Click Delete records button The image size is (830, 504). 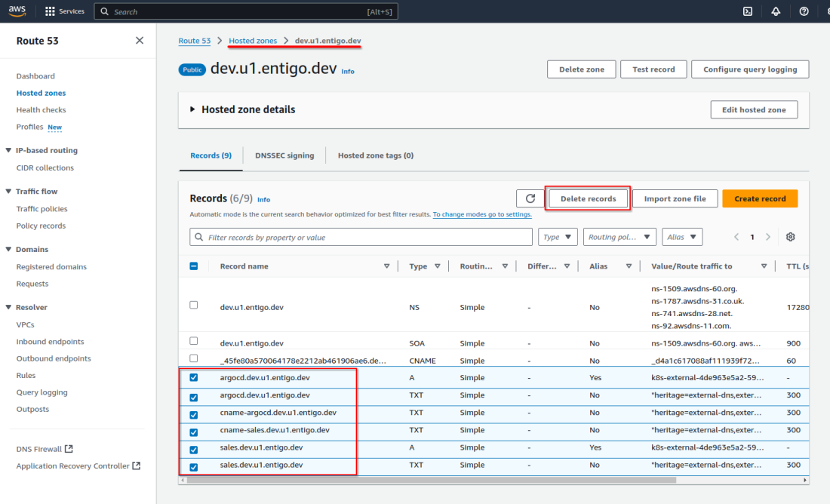pos(588,198)
